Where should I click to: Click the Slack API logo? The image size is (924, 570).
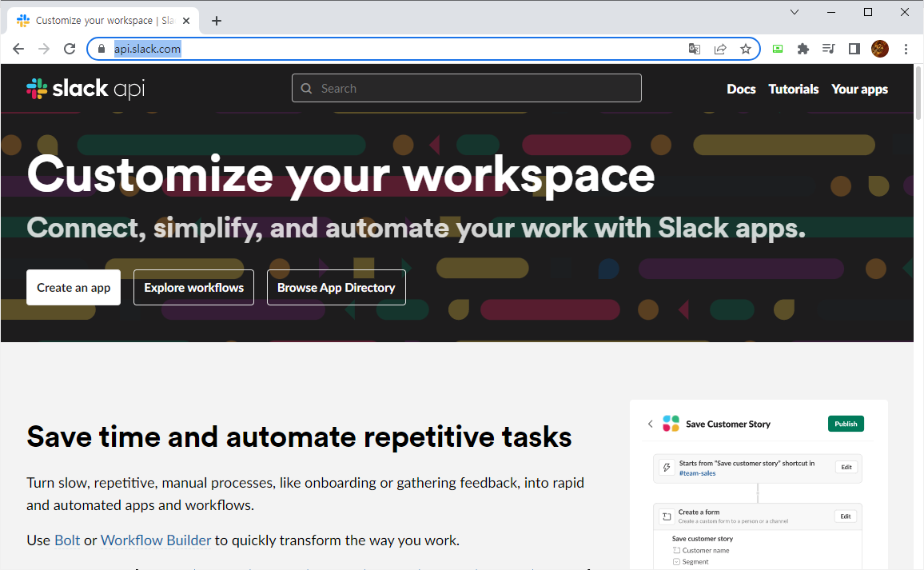pyautogui.click(x=86, y=89)
